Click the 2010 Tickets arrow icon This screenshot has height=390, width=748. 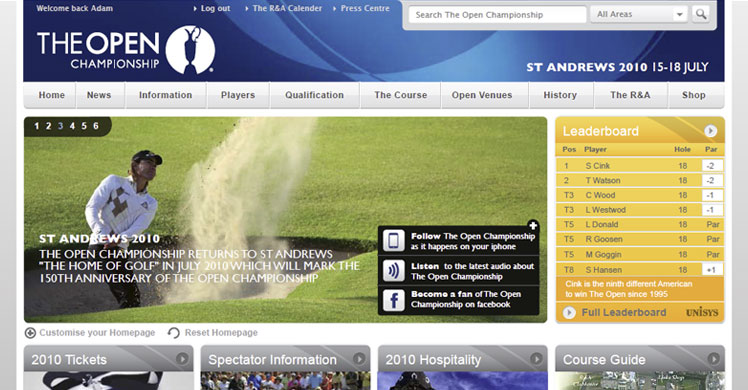click(182, 359)
